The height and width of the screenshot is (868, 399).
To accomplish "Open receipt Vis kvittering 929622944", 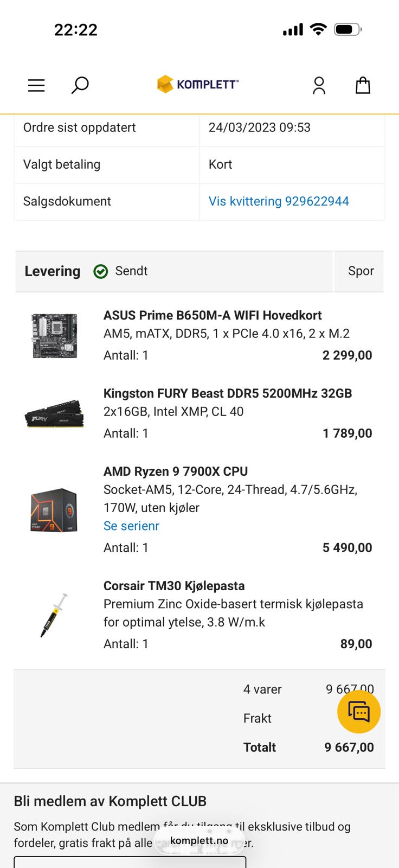I will click(x=279, y=201).
